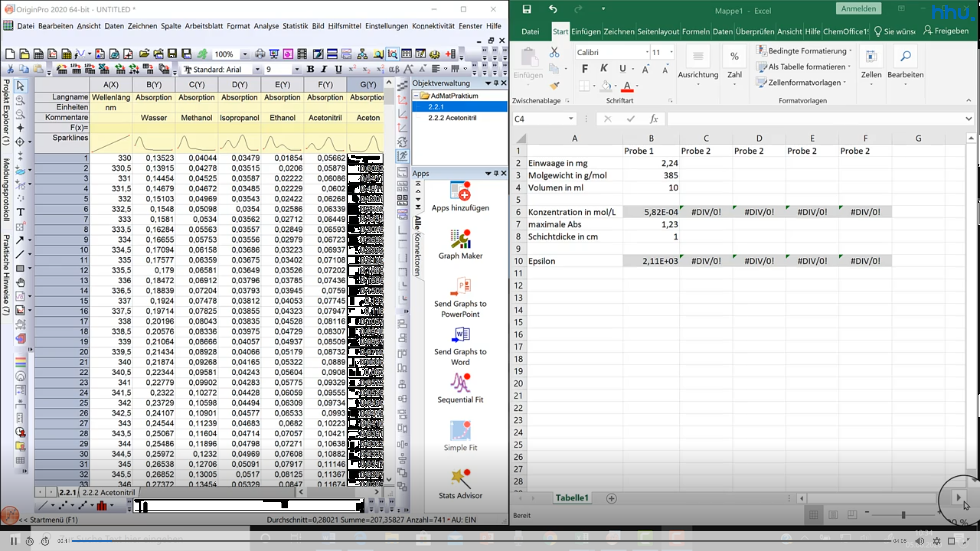The image size is (980, 551).
Task: Open the Simple Fit app
Action: [x=460, y=436]
